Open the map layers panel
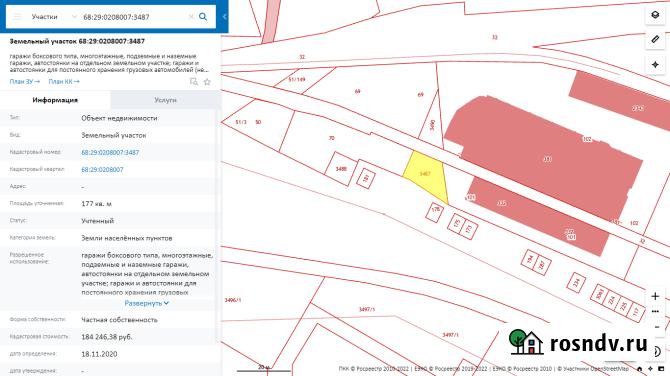 [x=655, y=15]
